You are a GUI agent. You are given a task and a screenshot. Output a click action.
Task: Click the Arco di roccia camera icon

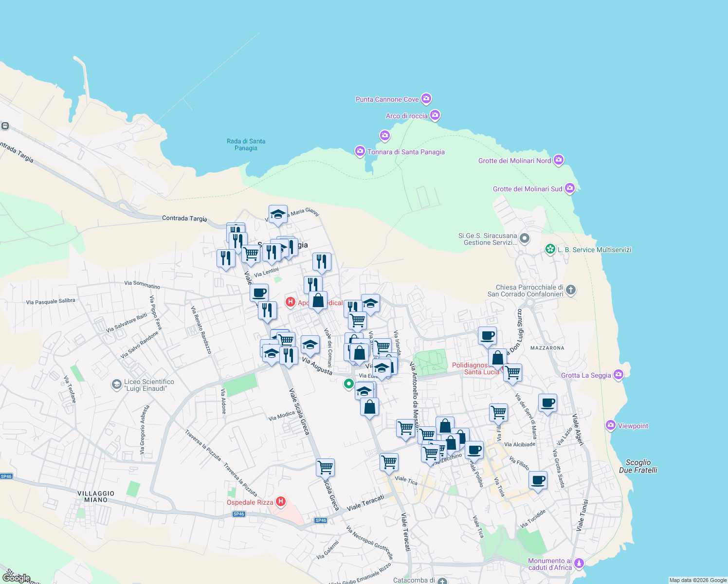pos(435,115)
